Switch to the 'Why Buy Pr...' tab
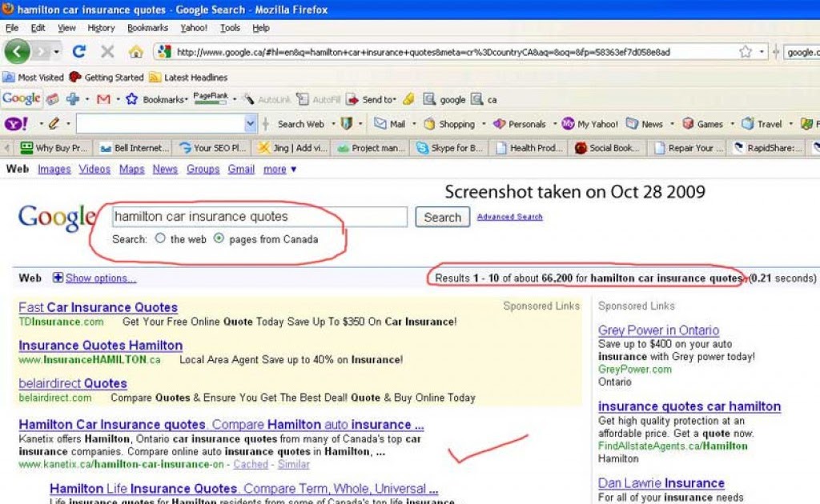The height and width of the screenshot is (504, 820). [54, 148]
